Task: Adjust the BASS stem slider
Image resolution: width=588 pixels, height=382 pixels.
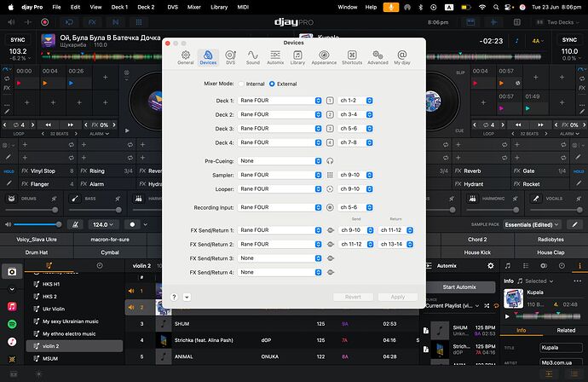Action: 95,210
